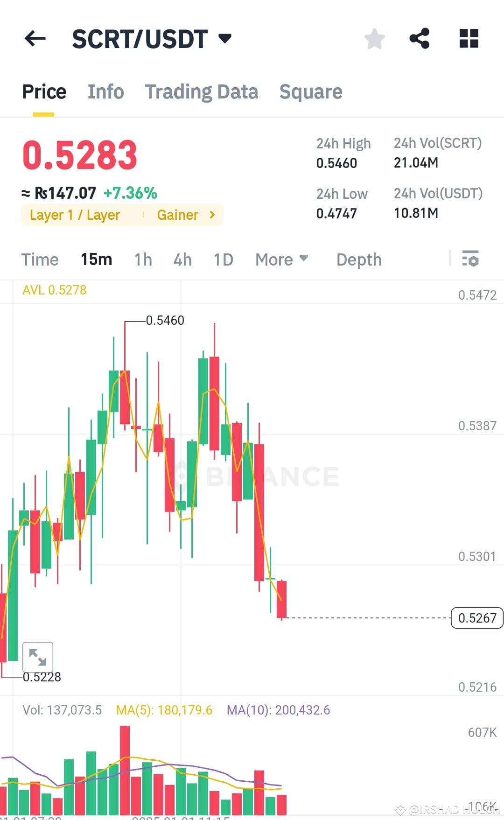The height and width of the screenshot is (820, 504).
Task: Toggle the favorite star for SCRT/USDT
Action: click(x=374, y=39)
